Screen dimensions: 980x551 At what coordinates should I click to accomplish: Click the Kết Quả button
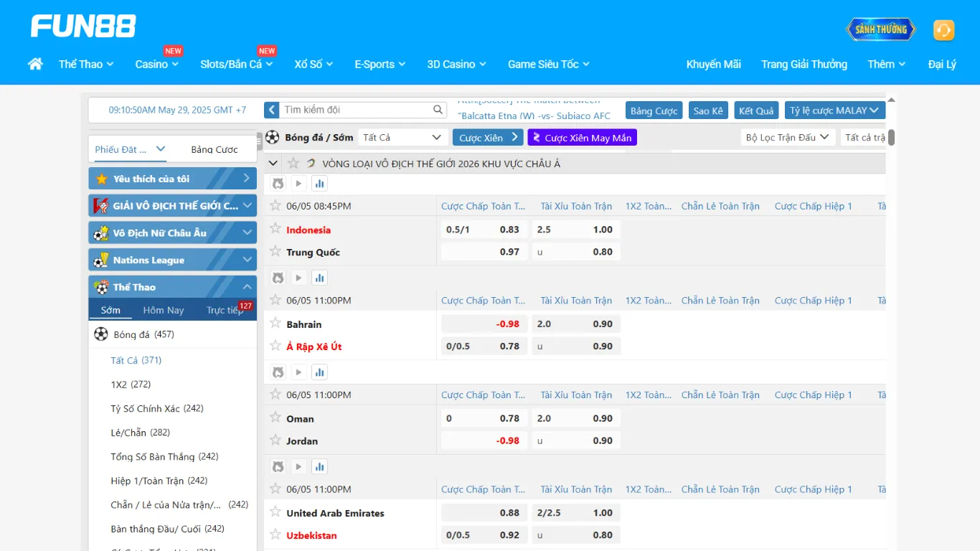pyautogui.click(x=756, y=110)
